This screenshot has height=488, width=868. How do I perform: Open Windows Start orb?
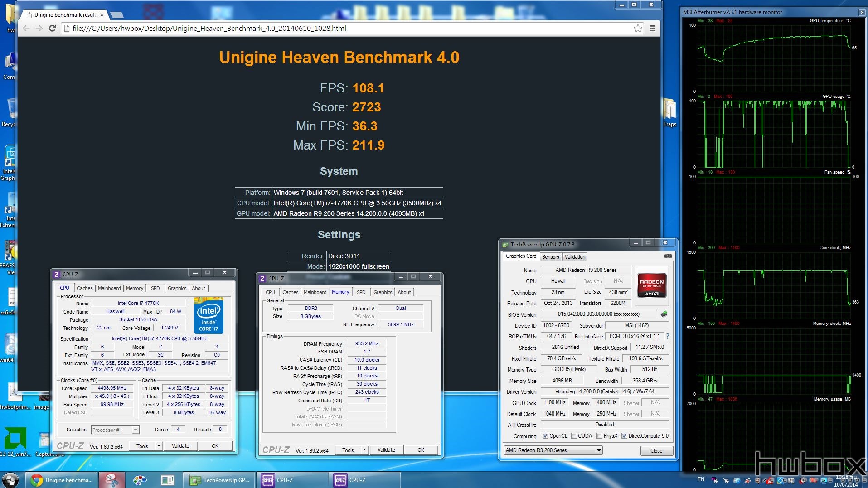pyautogui.click(x=10, y=480)
